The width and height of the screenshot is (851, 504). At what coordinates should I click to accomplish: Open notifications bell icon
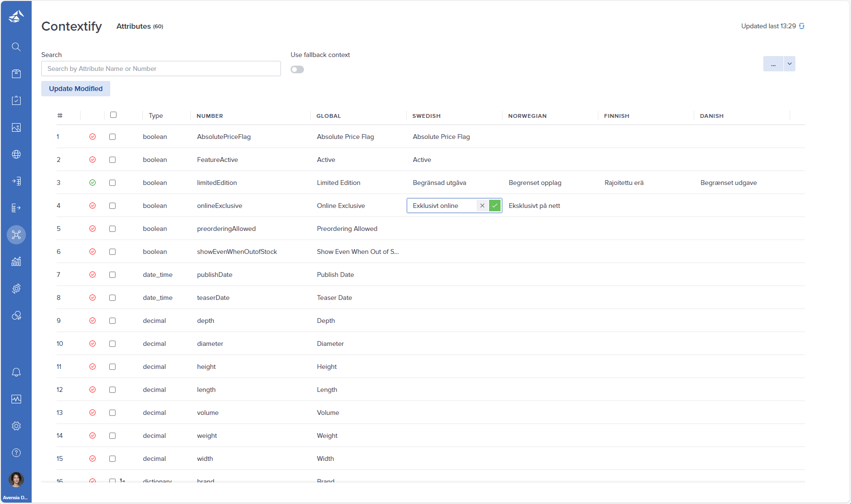(x=16, y=372)
